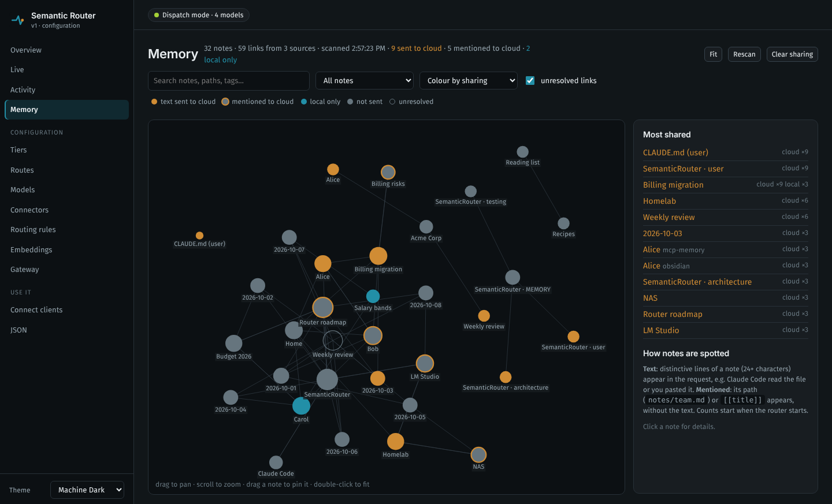Viewport: 832px width, 504px height.
Task: Select the Claude Code graph node
Action: click(x=276, y=462)
